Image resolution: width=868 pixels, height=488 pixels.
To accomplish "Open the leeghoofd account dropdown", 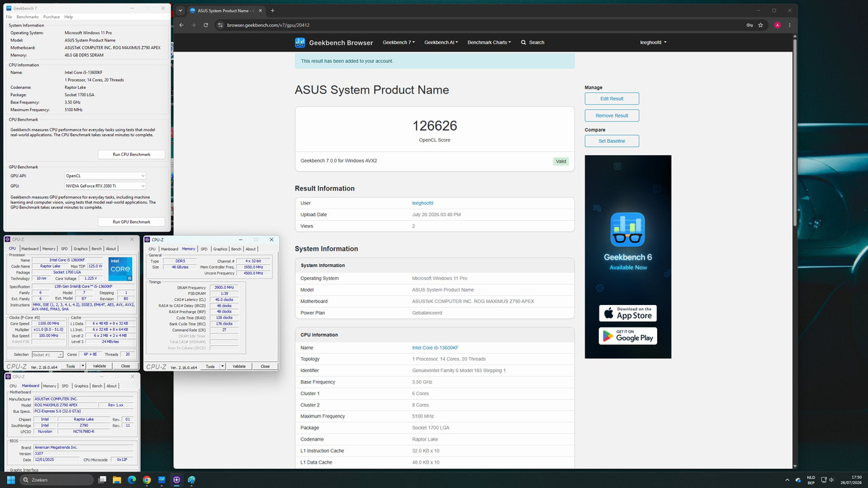I will (653, 43).
